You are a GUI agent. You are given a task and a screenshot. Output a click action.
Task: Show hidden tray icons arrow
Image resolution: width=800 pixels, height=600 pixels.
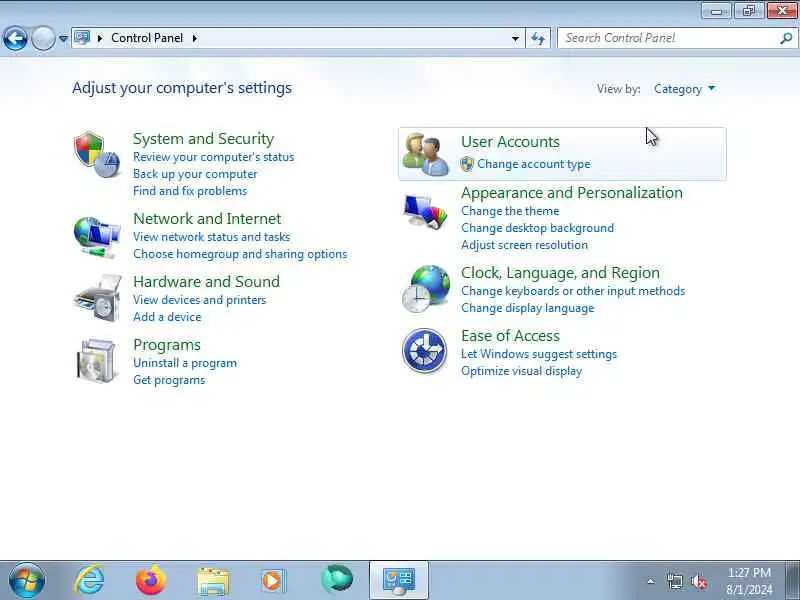(651, 581)
